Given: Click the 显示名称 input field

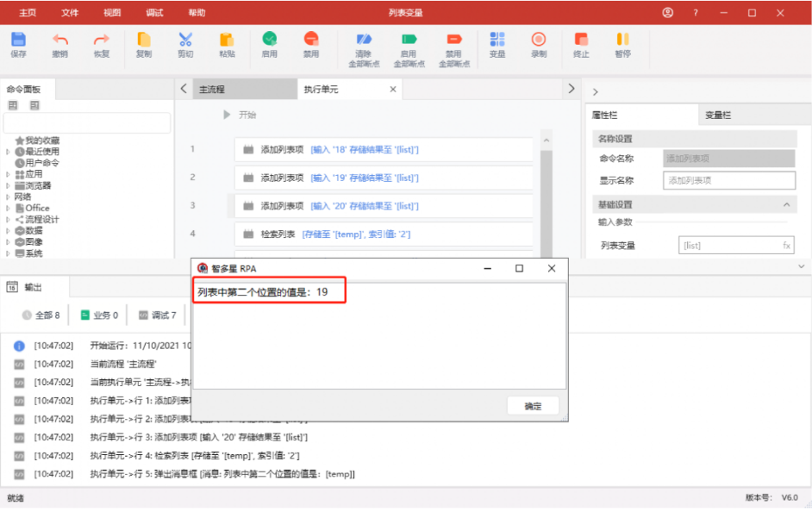Looking at the screenshot, I should (728, 181).
